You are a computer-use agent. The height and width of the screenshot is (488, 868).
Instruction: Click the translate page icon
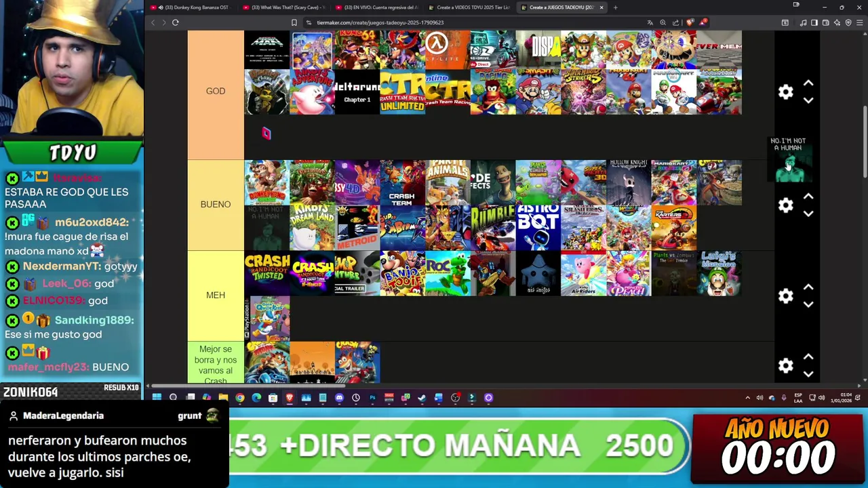(650, 22)
